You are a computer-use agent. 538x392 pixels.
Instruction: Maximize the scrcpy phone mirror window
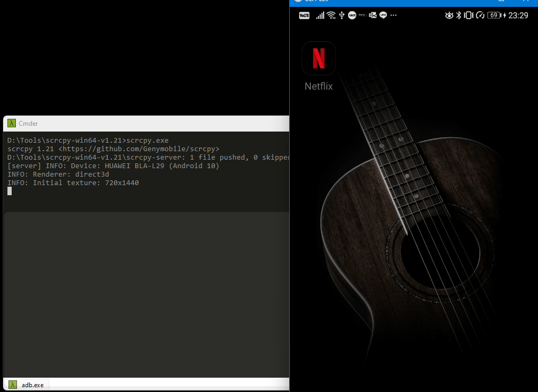[x=501, y=1]
